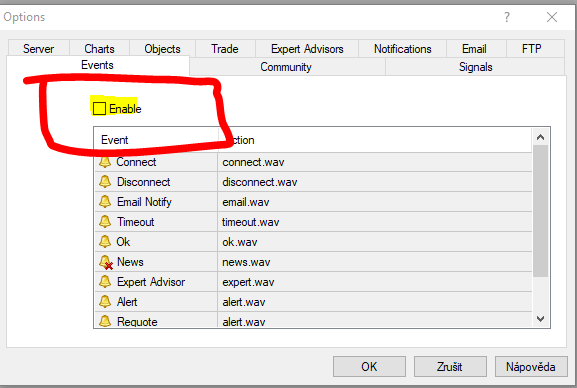Tick the Enable checkbox

(x=99, y=109)
